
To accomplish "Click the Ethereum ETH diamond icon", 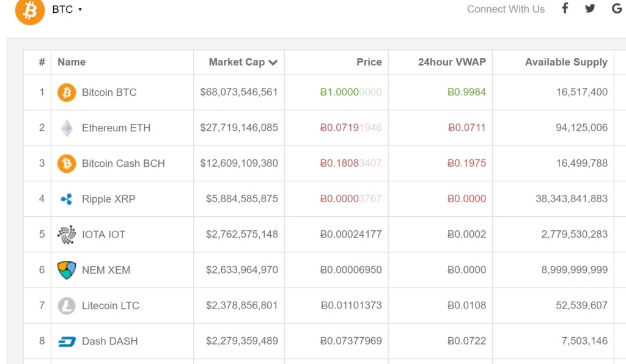I will pos(67,128).
